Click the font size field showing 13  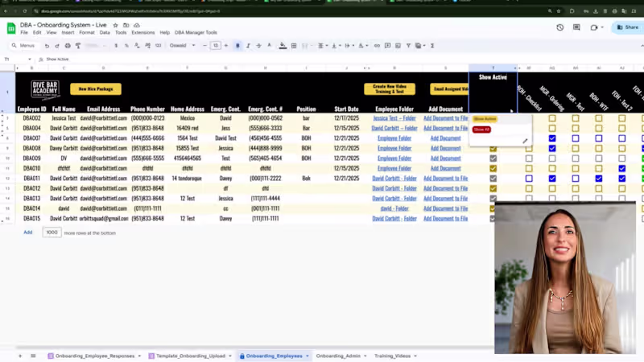[x=215, y=46]
